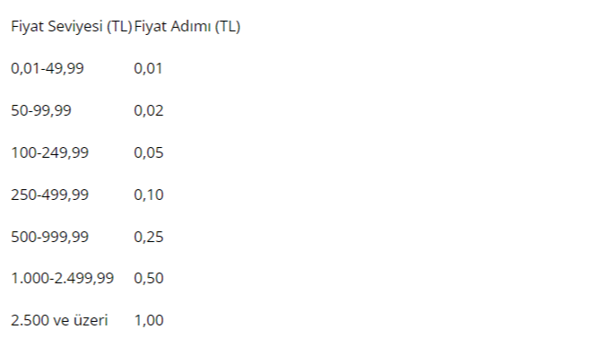The height and width of the screenshot is (364, 614).
Task: Select the 2.500 ve üzeri cell
Action: click(x=59, y=320)
